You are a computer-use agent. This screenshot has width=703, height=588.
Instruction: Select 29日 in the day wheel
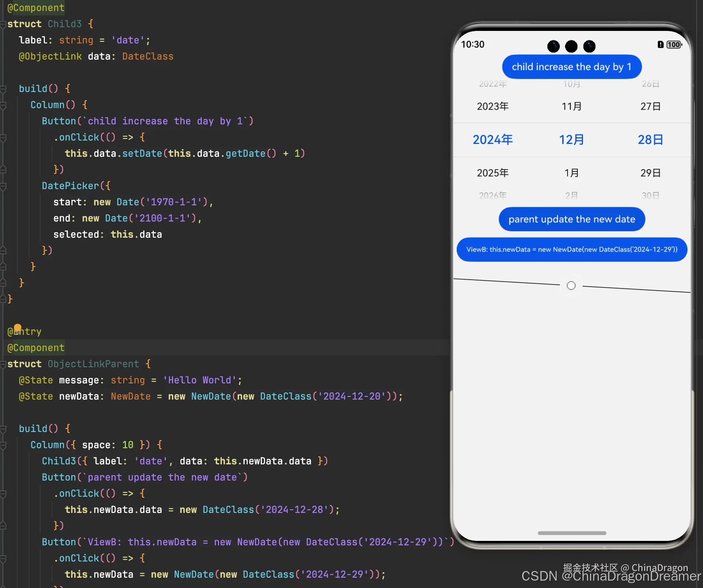tap(650, 173)
